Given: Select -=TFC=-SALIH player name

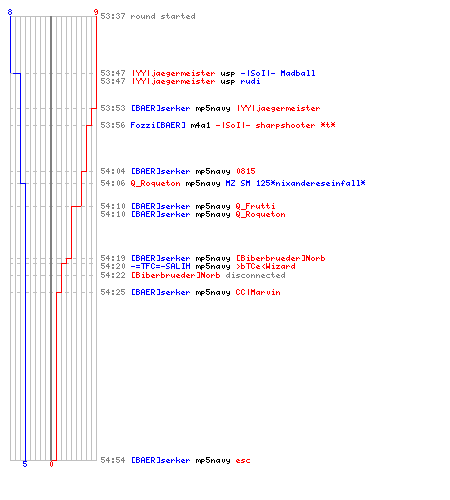Looking at the screenshot, I should [x=160, y=266].
